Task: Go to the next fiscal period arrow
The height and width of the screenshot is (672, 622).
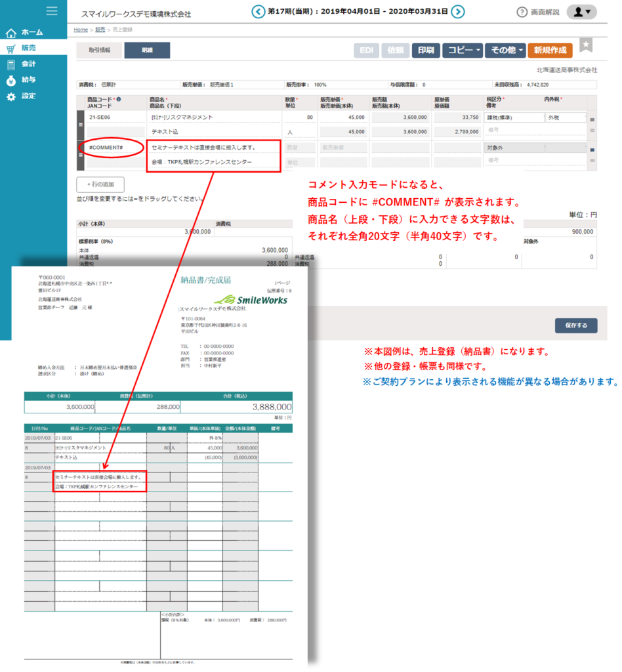Action: [x=458, y=12]
